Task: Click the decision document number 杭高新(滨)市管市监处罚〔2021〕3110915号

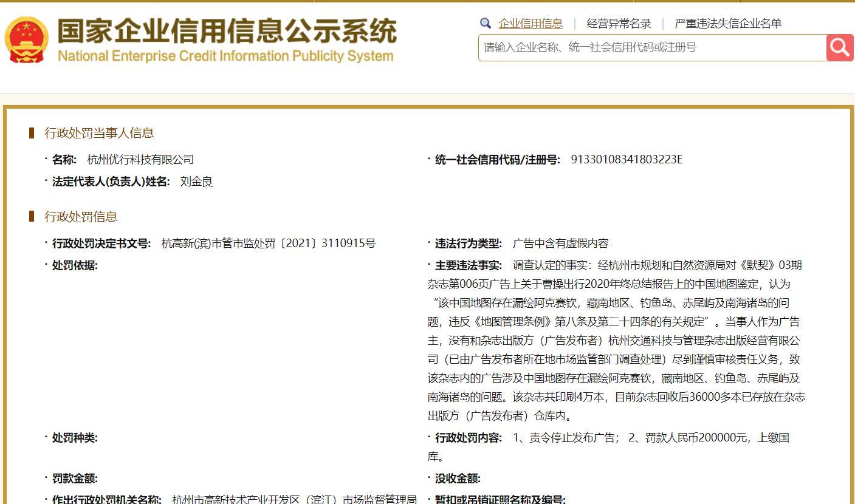Action: (269, 243)
